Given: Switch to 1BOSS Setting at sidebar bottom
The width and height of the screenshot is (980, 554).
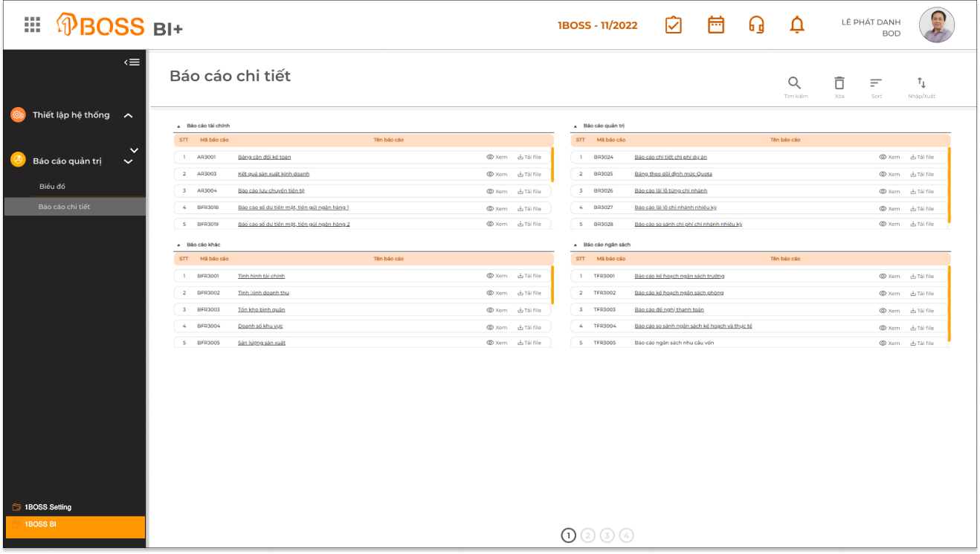Looking at the screenshot, I should (x=48, y=507).
